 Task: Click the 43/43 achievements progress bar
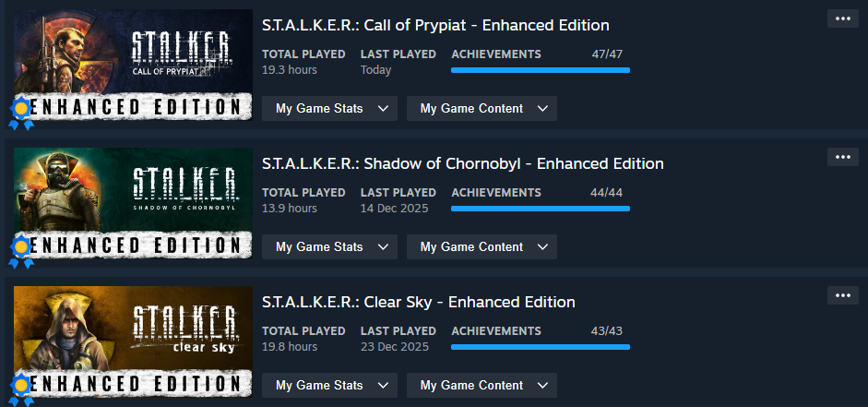[x=540, y=347]
